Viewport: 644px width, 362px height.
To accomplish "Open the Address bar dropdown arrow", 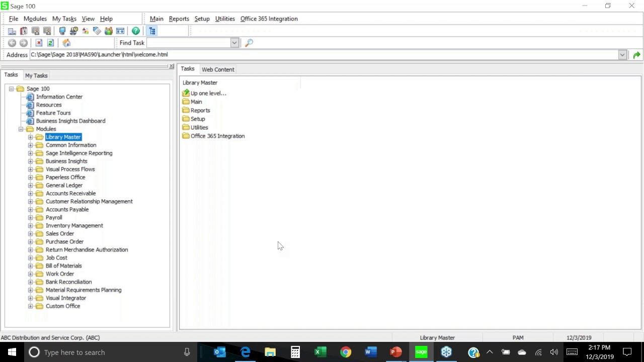I will (x=622, y=55).
